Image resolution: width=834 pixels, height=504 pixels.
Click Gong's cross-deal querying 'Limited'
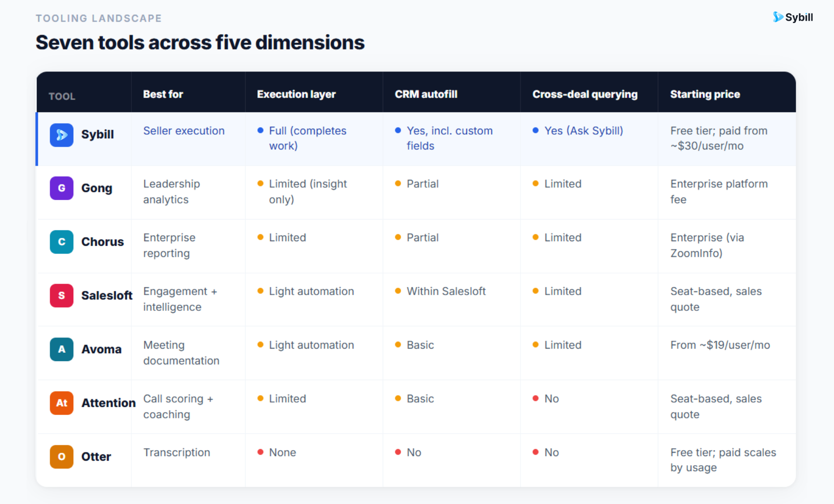(x=562, y=184)
